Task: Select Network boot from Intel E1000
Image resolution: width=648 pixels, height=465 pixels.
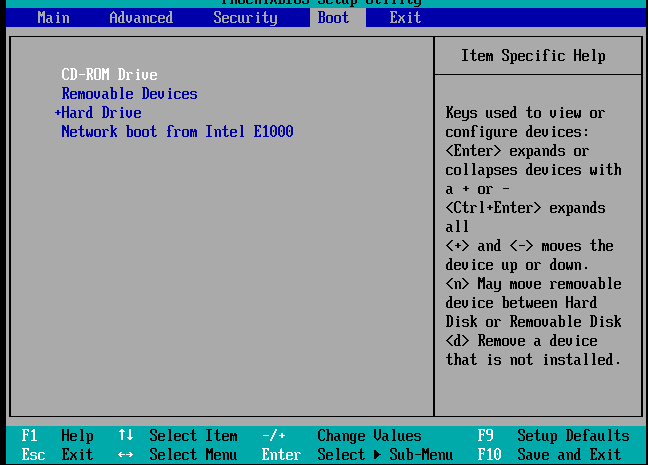Action: click(x=177, y=132)
